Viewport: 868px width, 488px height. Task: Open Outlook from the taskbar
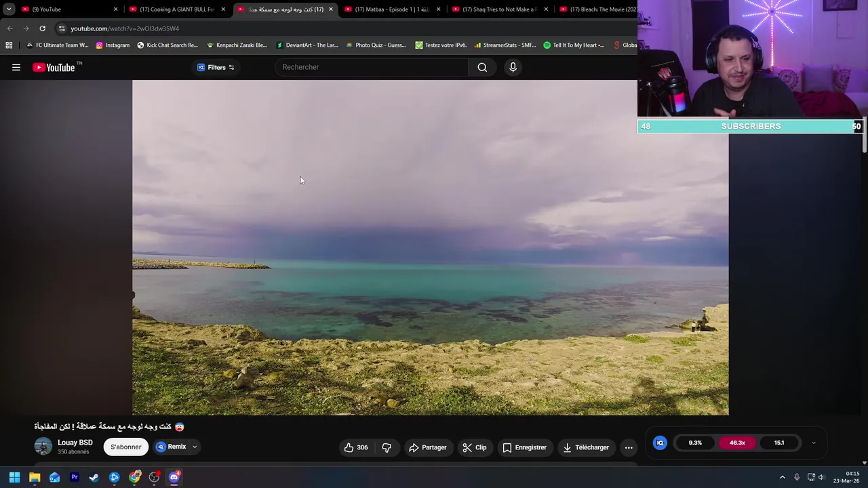coord(54,477)
